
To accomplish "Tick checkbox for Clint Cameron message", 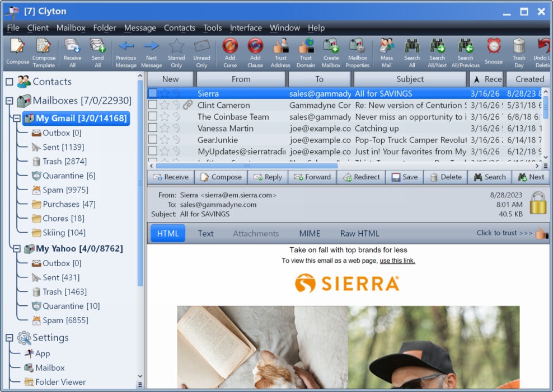I will pyautogui.click(x=152, y=105).
